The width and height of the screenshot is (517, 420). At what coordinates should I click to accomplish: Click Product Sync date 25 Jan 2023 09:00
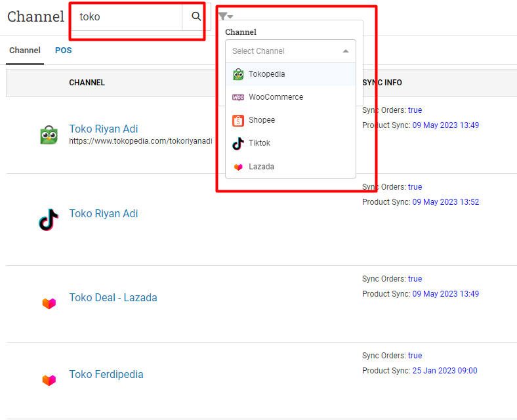click(x=445, y=371)
